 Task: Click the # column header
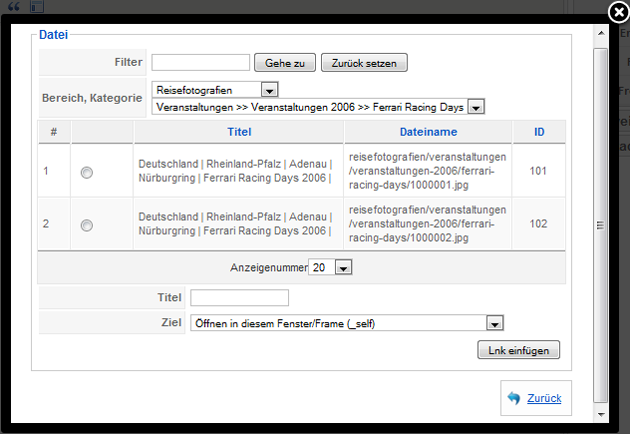click(54, 132)
